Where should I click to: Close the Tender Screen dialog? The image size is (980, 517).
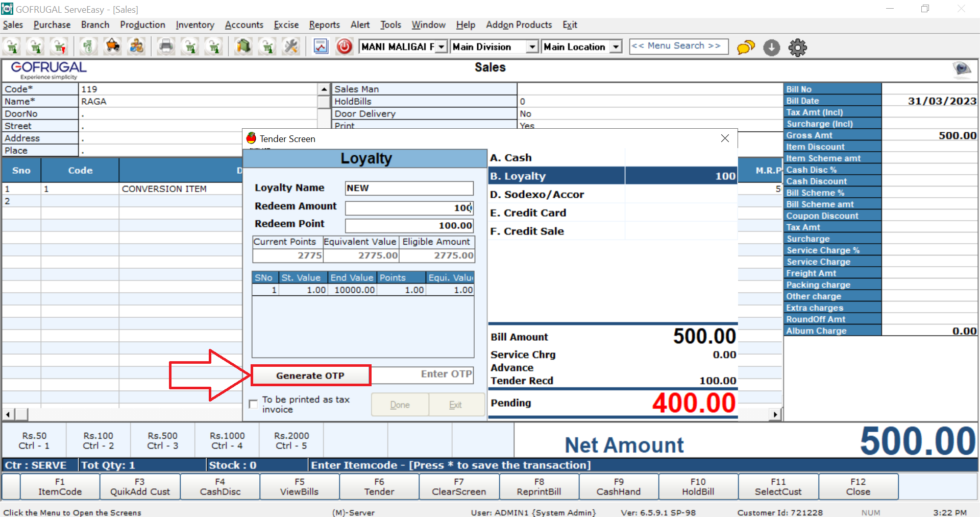(x=725, y=138)
